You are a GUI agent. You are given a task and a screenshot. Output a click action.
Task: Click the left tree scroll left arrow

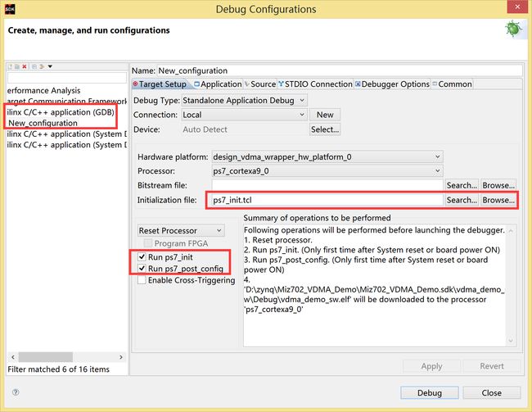pos(13,357)
